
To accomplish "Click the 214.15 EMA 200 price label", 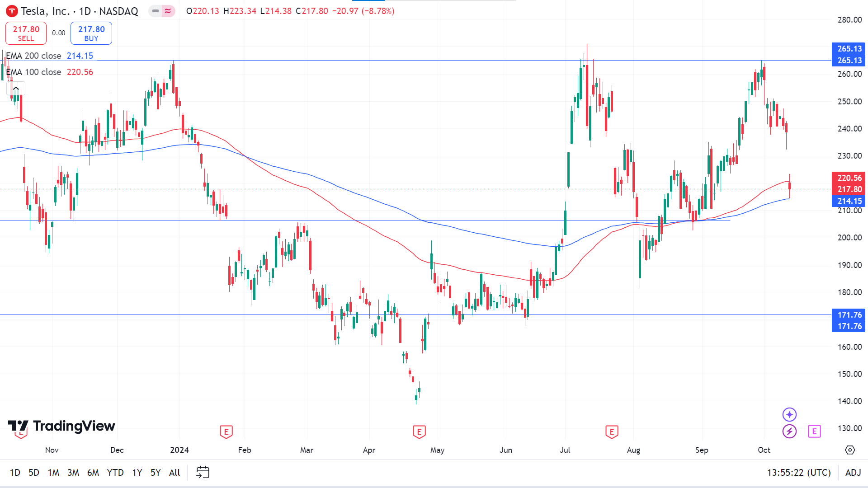I will pos(849,201).
